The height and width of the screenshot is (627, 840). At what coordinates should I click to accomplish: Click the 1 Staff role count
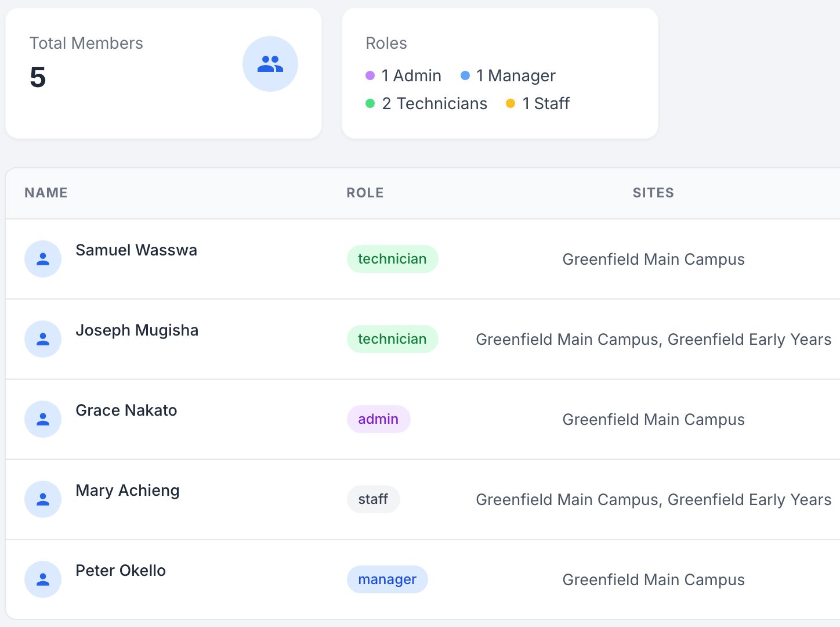(546, 103)
